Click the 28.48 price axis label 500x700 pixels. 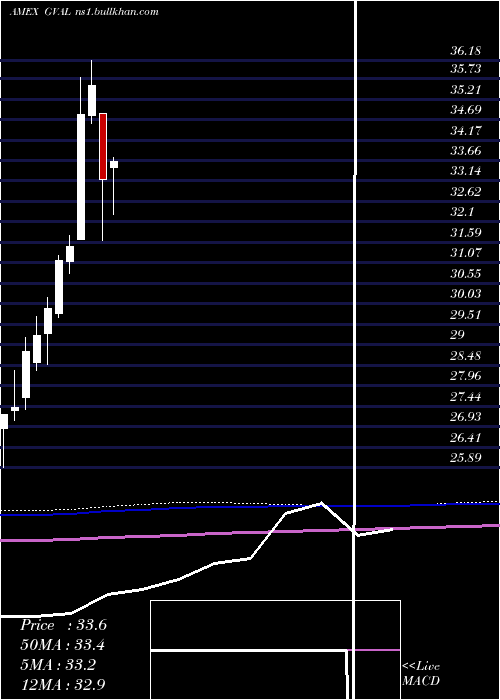coord(465,356)
